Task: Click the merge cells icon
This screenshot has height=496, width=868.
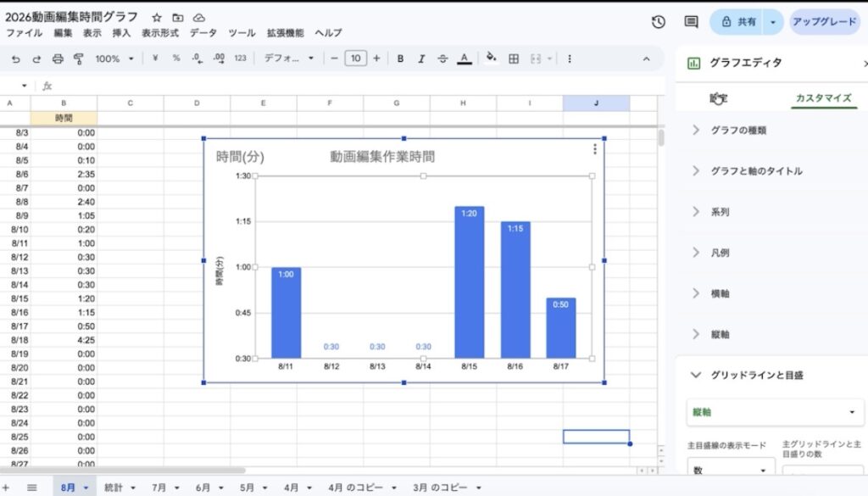Action: (x=536, y=59)
